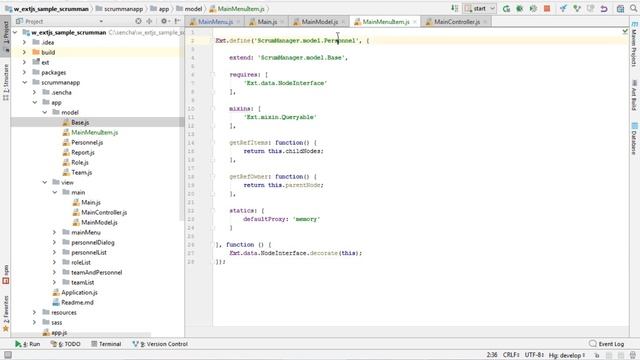Click the Event Log icon
Viewport: 640px width, 360px height.
point(593,344)
